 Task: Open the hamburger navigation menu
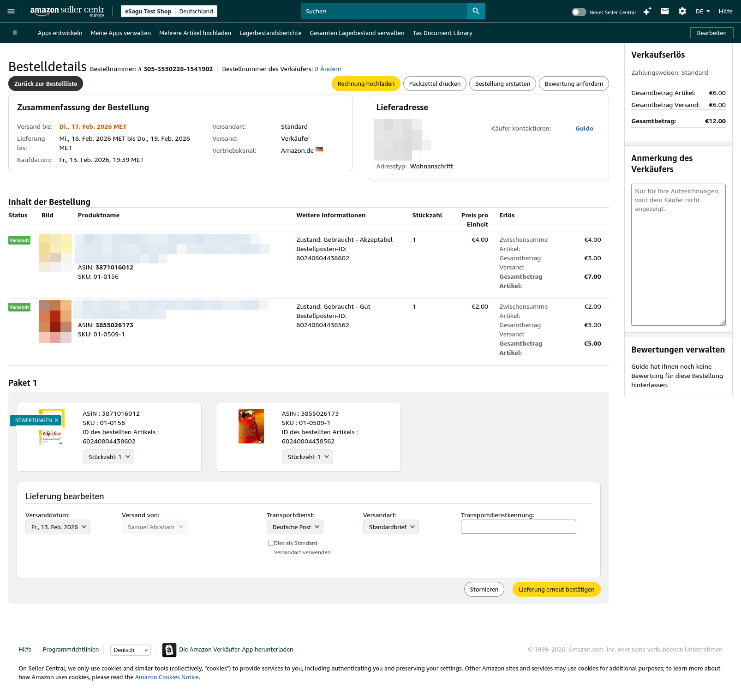tap(11, 11)
